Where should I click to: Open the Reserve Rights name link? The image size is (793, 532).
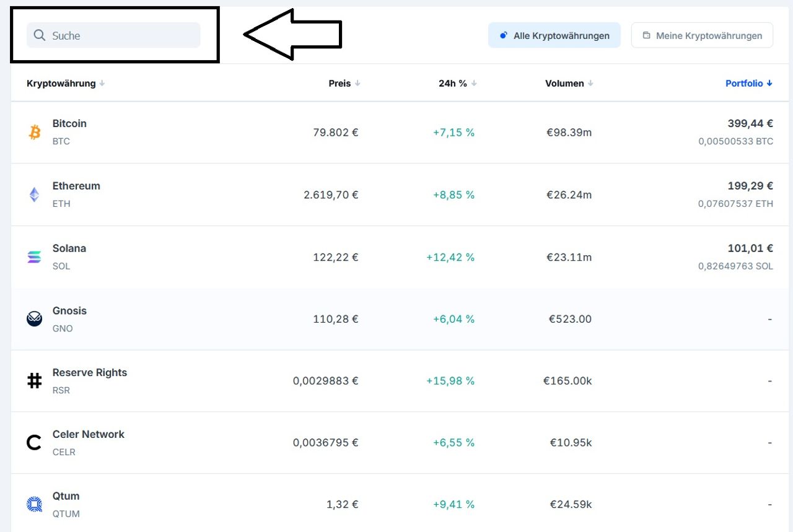pyautogui.click(x=89, y=372)
